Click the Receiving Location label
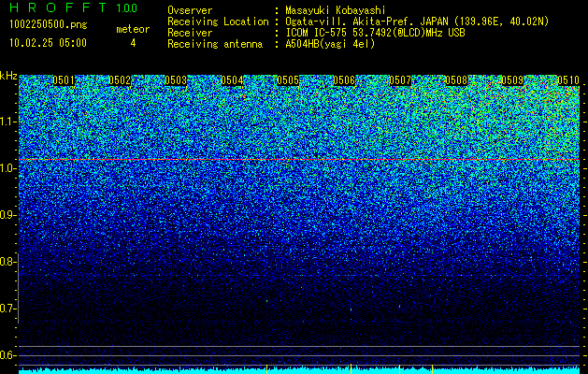The image size is (588, 374). [x=218, y=22]
